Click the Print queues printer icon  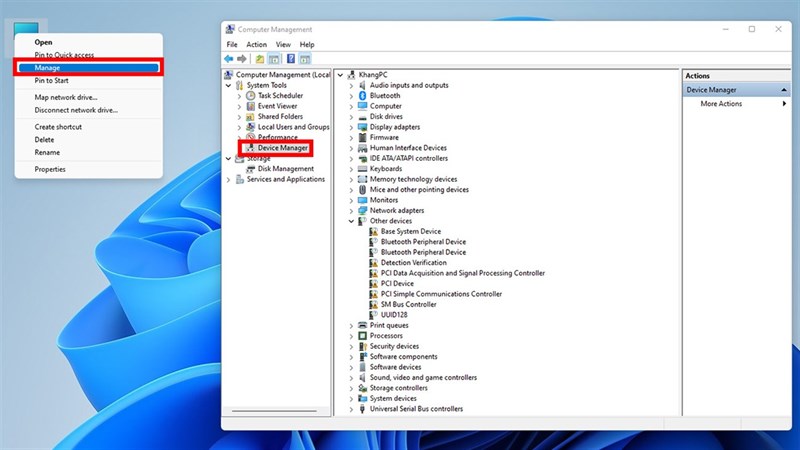click(x=362, y=325)
